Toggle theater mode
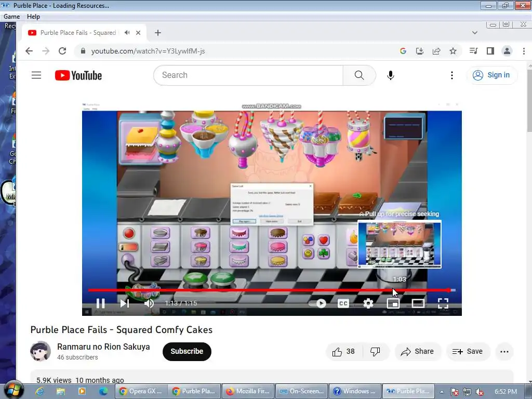 [418, 303]
